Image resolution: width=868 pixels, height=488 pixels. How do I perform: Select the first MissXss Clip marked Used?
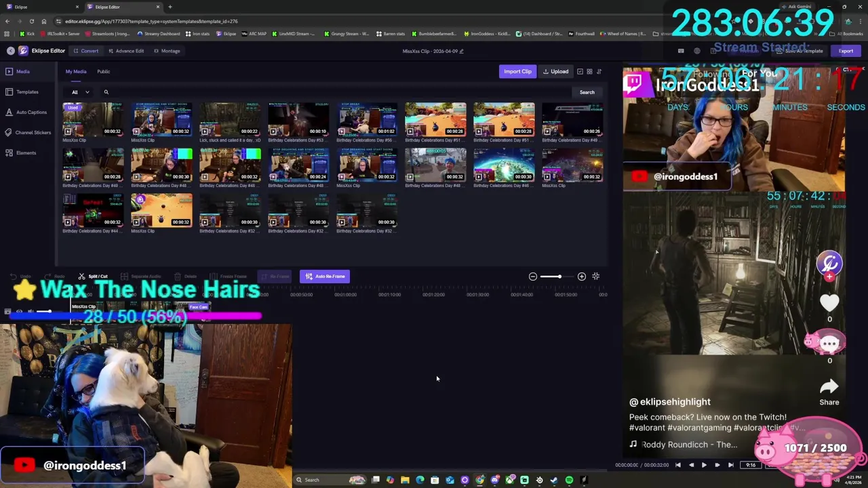coord(93,119)
